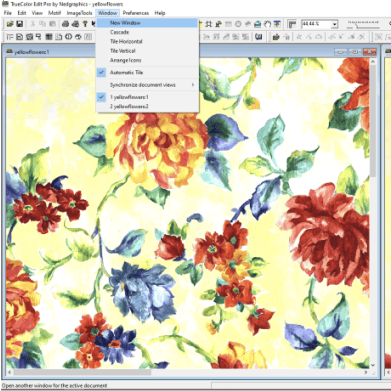The height and width of the screenshot is (391, 391).
Task: Choose New Window from Window menu
Action: coord(147,23)
